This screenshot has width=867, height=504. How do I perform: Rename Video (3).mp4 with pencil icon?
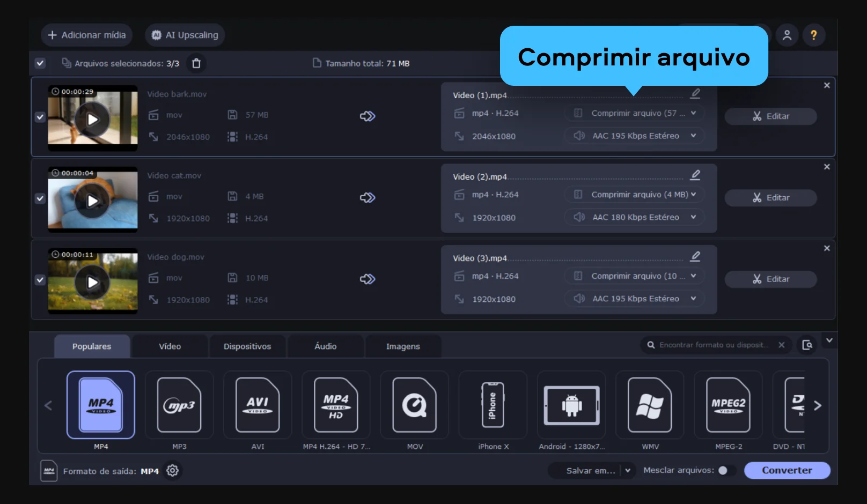(695, 256)
